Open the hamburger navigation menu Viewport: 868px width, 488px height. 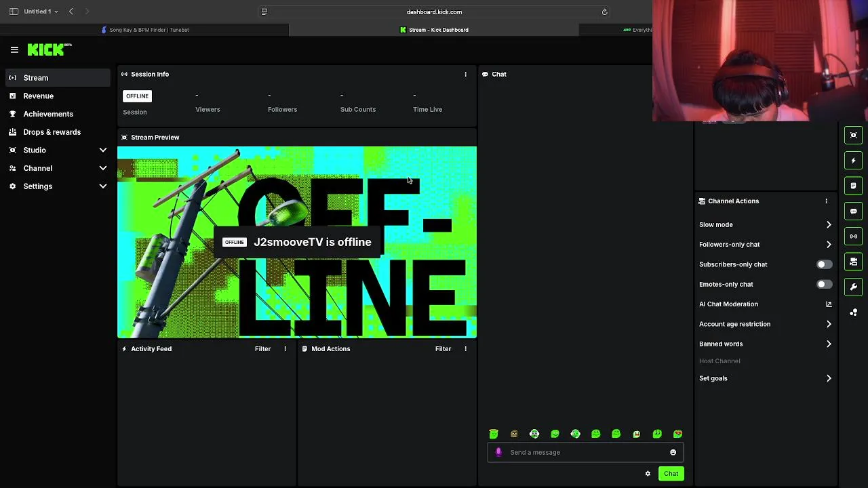14,49
